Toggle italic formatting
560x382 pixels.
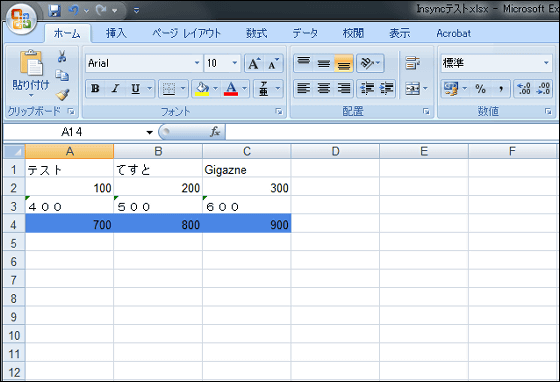point(115,89)
